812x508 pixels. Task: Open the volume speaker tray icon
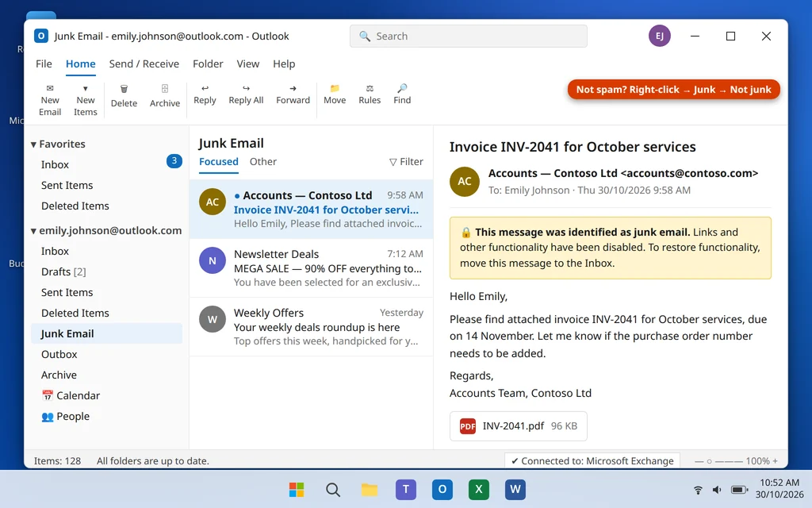(717, 489)
